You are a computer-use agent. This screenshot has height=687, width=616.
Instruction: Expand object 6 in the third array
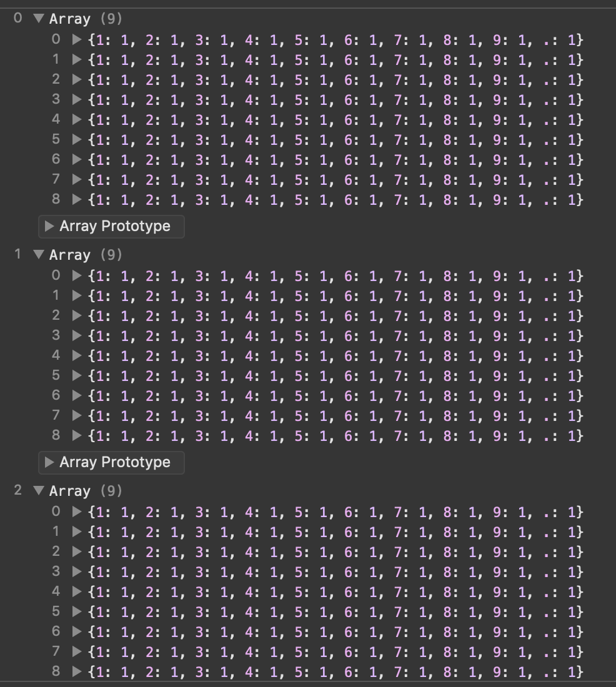pos(77,632)
